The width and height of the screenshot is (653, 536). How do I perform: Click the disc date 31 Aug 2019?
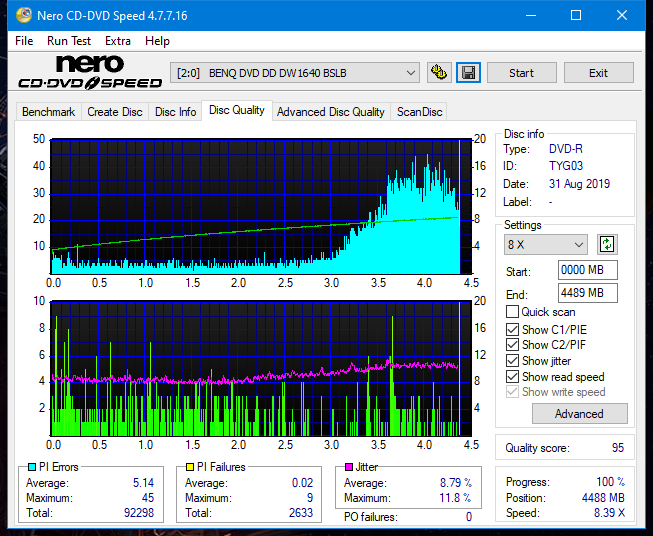coord(579,184)
